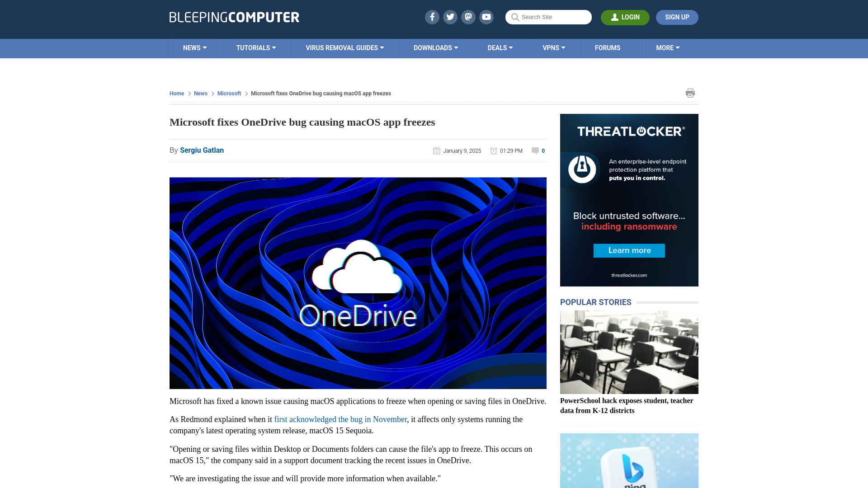The width and height of the screenshot is (868, 488).
Task: Expand the MORE navigation dropdown
Action: point(668,47)
